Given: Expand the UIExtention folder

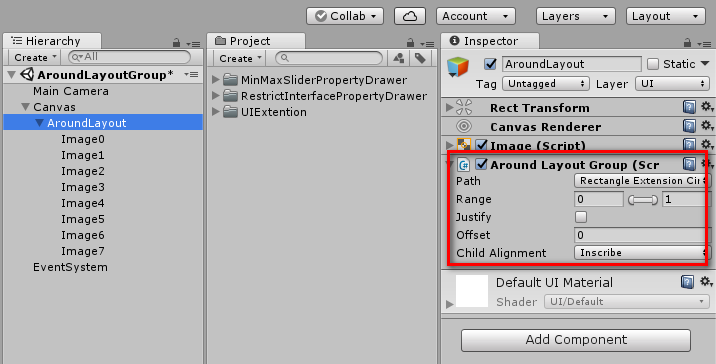Looking at the screenshot, I should [x=216, y=112].
